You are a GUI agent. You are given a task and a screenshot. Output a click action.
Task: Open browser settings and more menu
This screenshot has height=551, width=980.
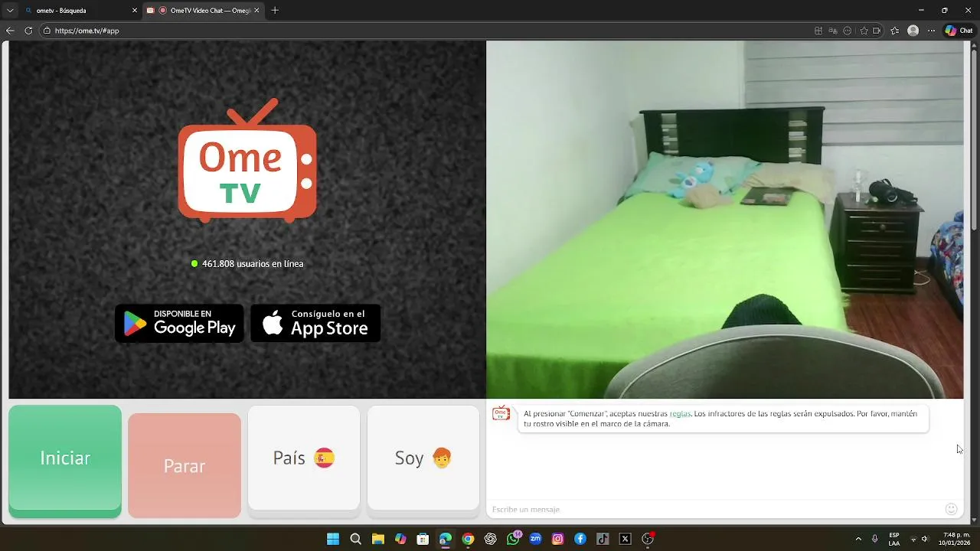coord(931,31)
